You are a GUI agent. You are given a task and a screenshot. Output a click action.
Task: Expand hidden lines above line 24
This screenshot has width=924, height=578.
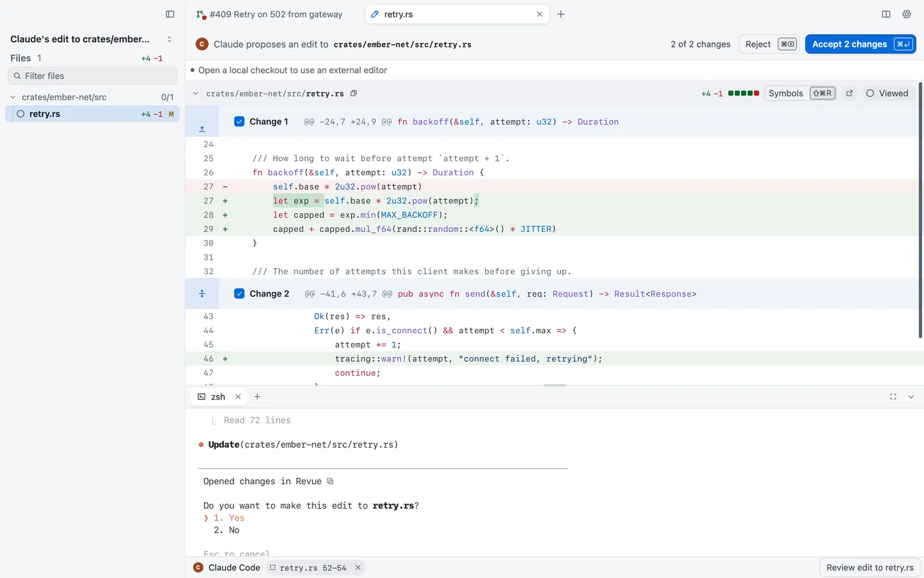coord(202,128)
